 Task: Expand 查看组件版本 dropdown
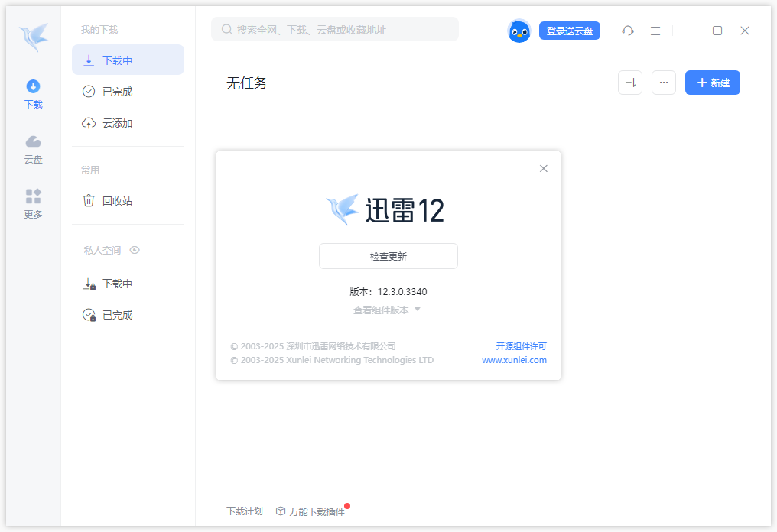[387, 310]
